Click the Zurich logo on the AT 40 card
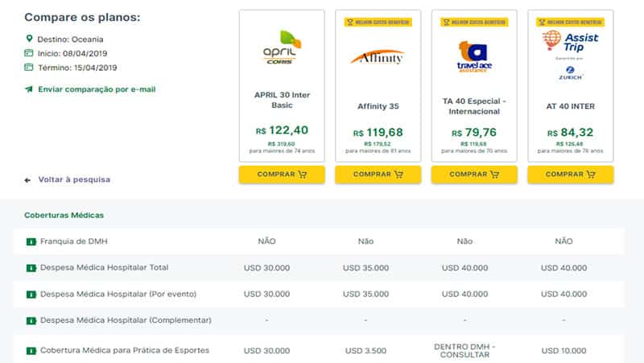The height and width of the screenshot is (363, 644). 570,73
